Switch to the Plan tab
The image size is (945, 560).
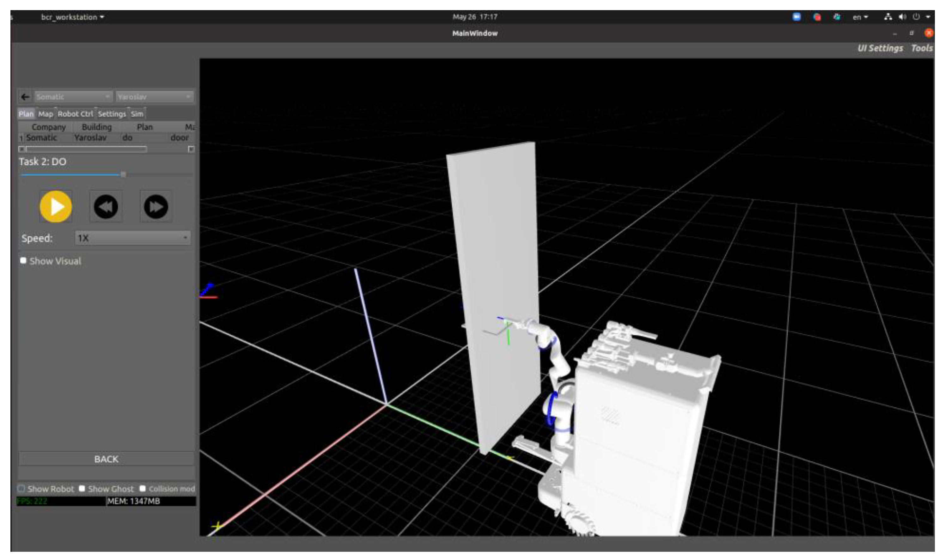click(26, 114)
